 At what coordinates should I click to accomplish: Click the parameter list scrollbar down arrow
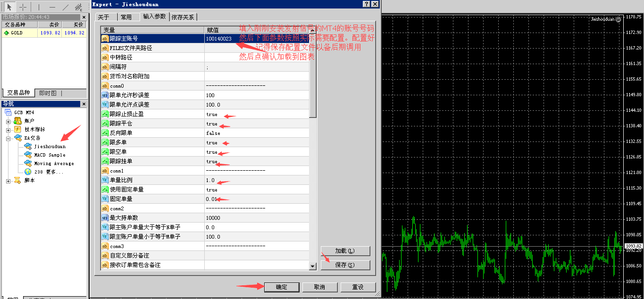[x=312, y=266]
